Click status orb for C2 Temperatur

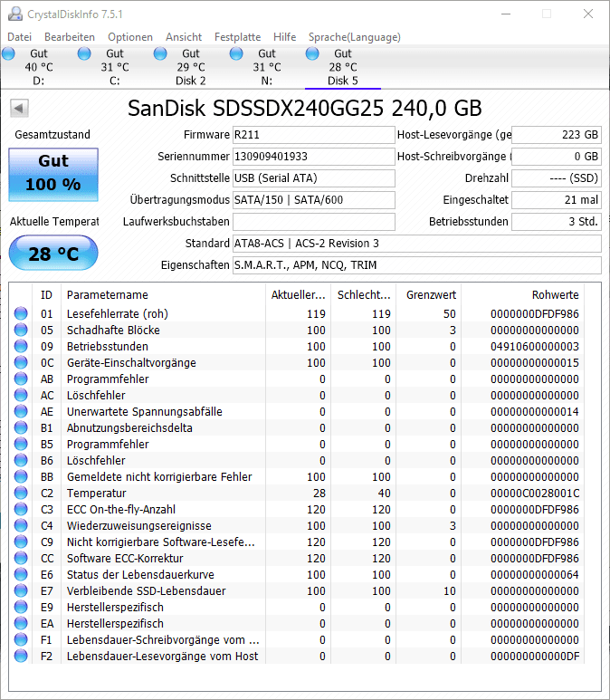(x=21, y=493)
